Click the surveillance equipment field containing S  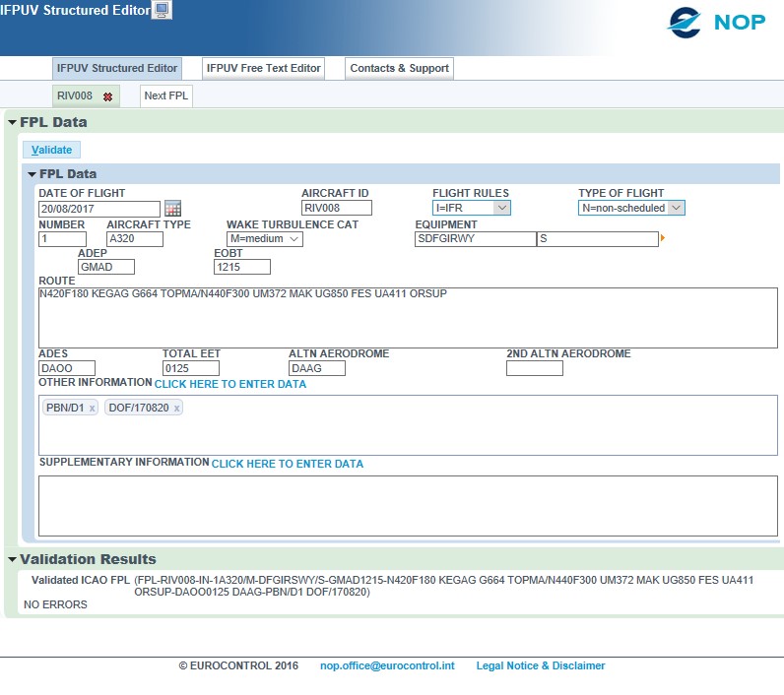598,239
